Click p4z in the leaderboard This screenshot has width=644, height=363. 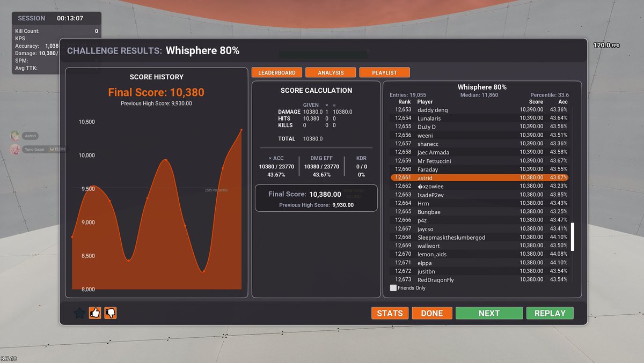479,220
